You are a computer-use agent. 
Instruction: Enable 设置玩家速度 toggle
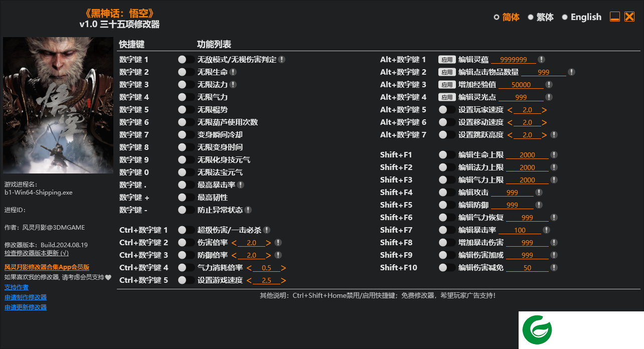click(x=447, y=110)
